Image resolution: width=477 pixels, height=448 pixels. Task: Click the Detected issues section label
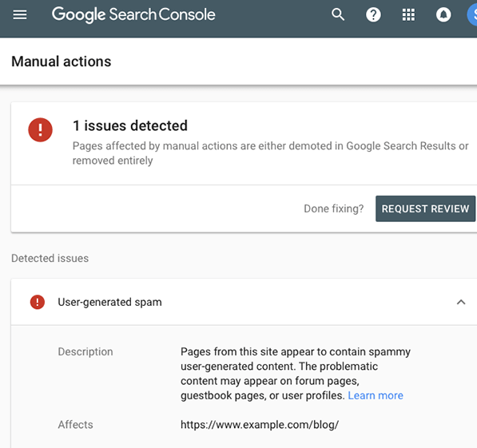(50, 258)
